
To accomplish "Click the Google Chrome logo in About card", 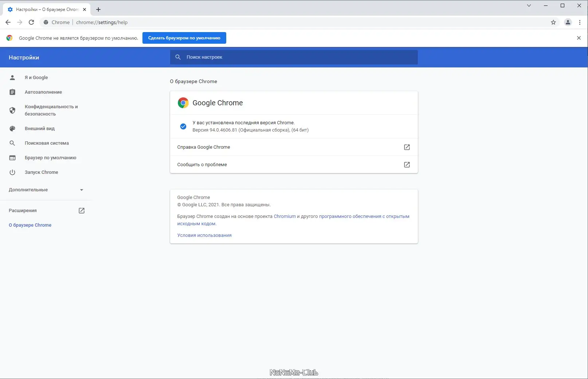I will pos(183,103).
